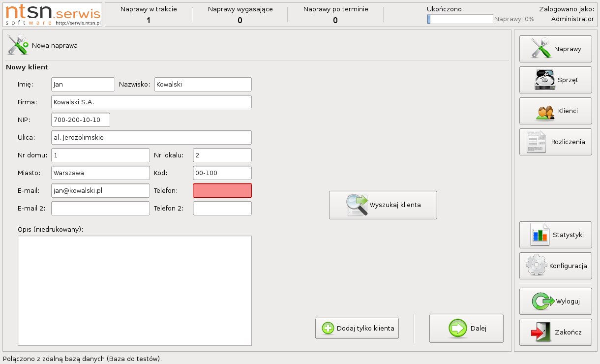This screenshot has height=364, width=600.
Task: Click the Kod field showing 00-100
Action: (x=222, y=173)
